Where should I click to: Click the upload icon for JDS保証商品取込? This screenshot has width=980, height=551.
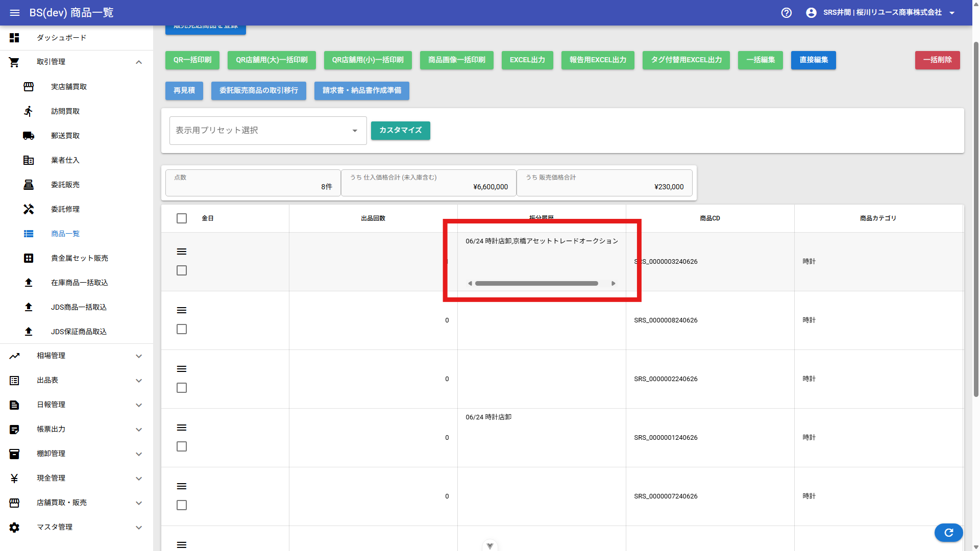coord(29,332)
